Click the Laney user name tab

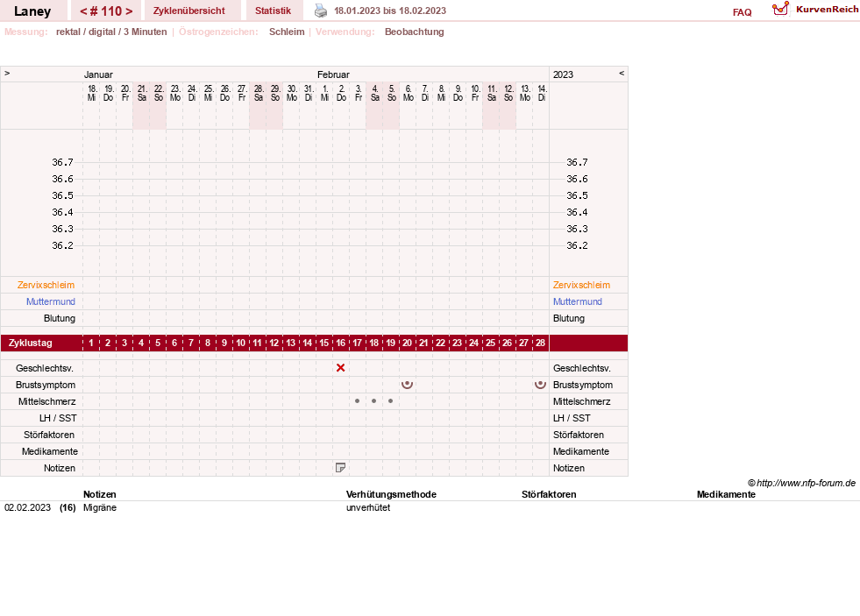(x=32, y=11)
